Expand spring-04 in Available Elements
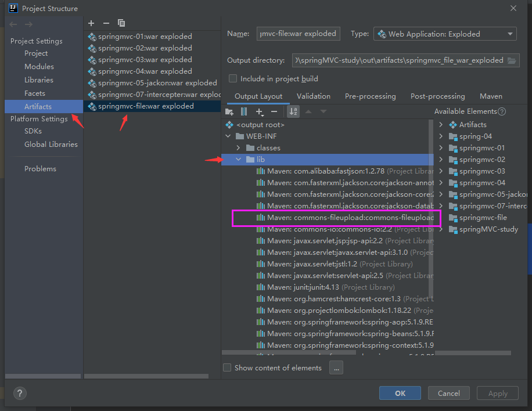 tap(441, 136)
